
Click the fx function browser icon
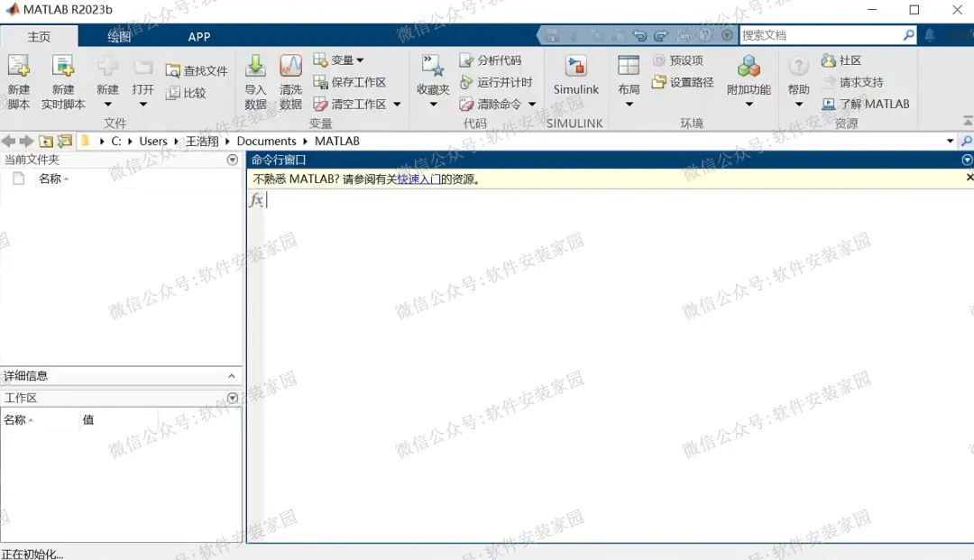coord(256,199)
